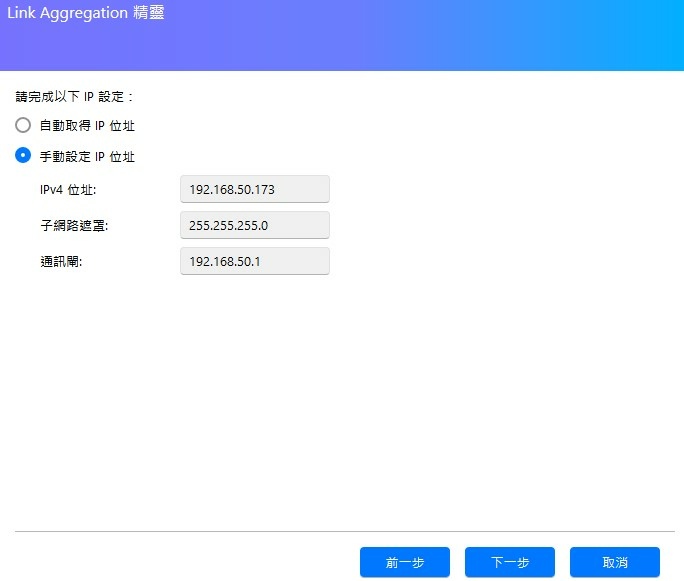Image resolution: width=684 pixels, height=581 pixels.
Task: Proceed with the 下一步 button
Action: coord(510,562)
